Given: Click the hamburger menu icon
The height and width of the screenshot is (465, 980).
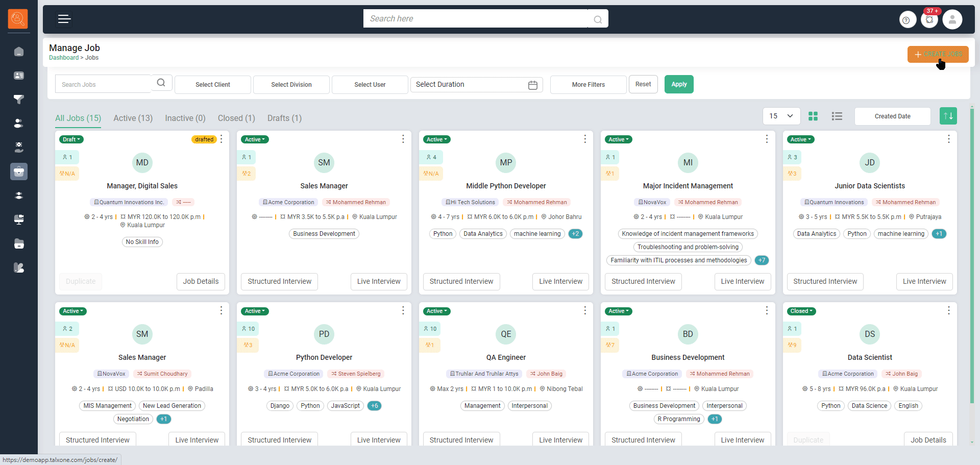Looking at the screenshot, I should (64, 19).
